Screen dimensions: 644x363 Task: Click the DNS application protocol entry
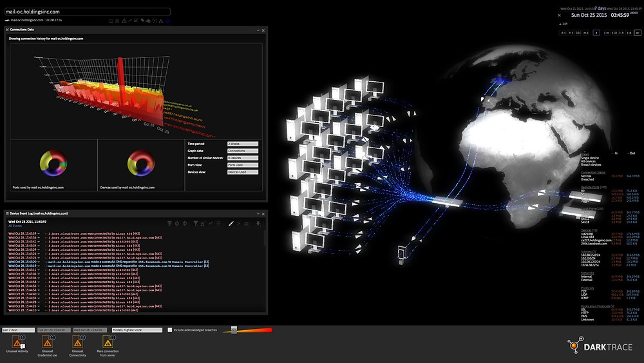(x=584, y=316)
